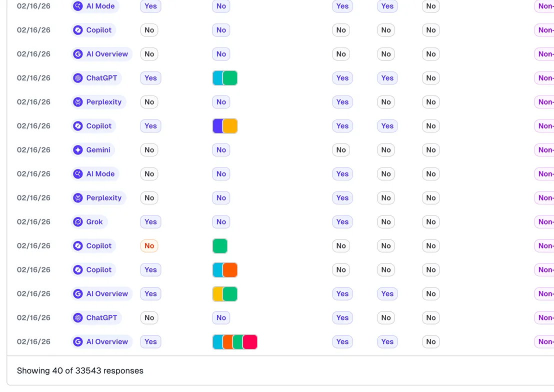Select the AI Overview icon in the bottom row

78,341
